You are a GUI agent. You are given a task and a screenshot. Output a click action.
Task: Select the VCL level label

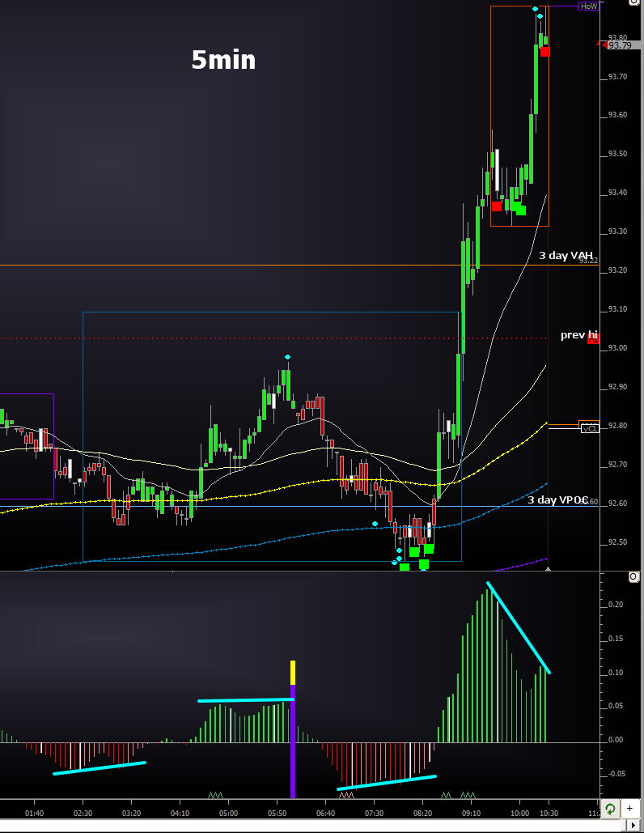pyautogui.click(x=589, y=428)
